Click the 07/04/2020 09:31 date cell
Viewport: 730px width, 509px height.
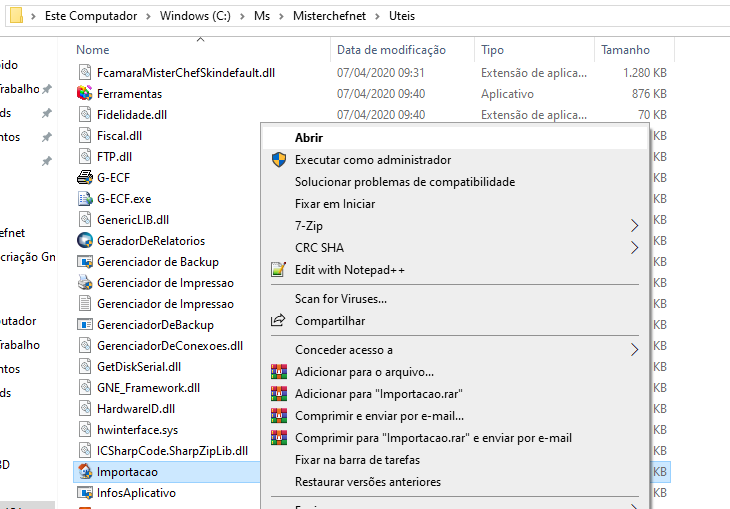380,73
